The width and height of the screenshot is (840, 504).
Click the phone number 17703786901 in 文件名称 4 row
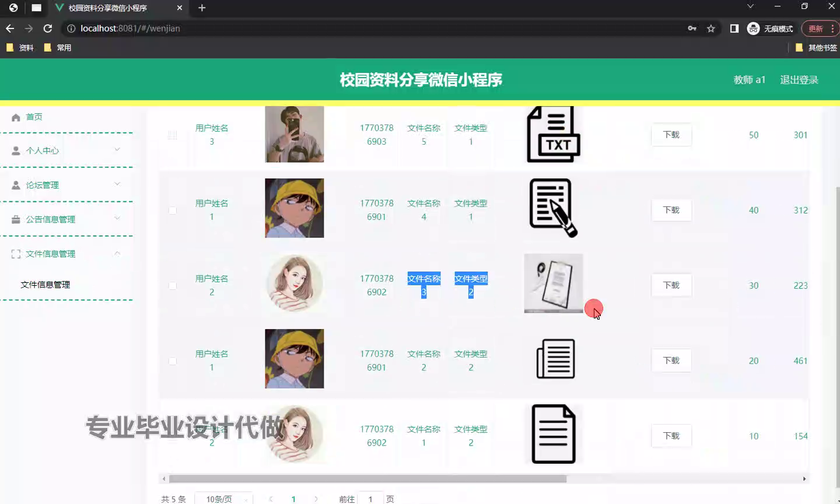click(x=377, y=210)
